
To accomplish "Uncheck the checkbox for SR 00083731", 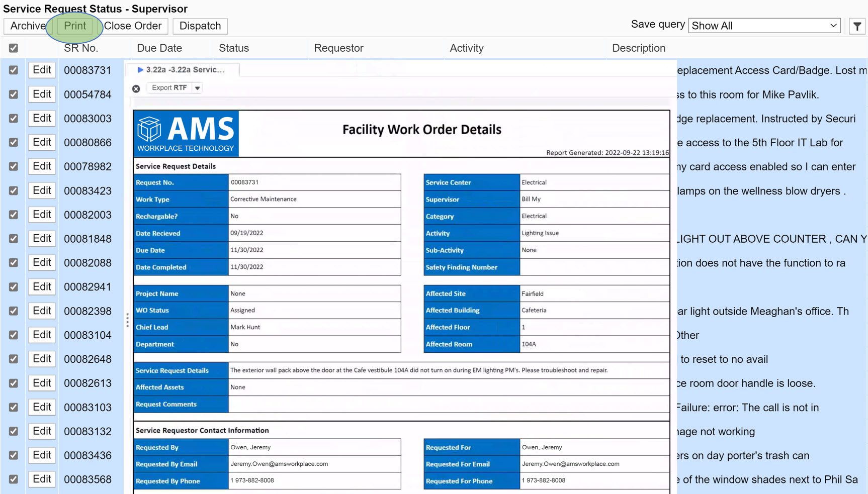I will 14,70.
